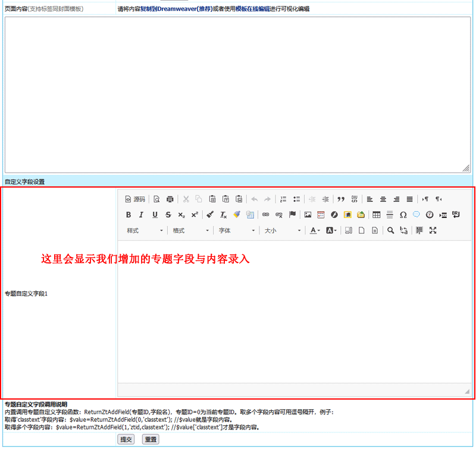Maximize the editor to fullscreen

point(433,230)
